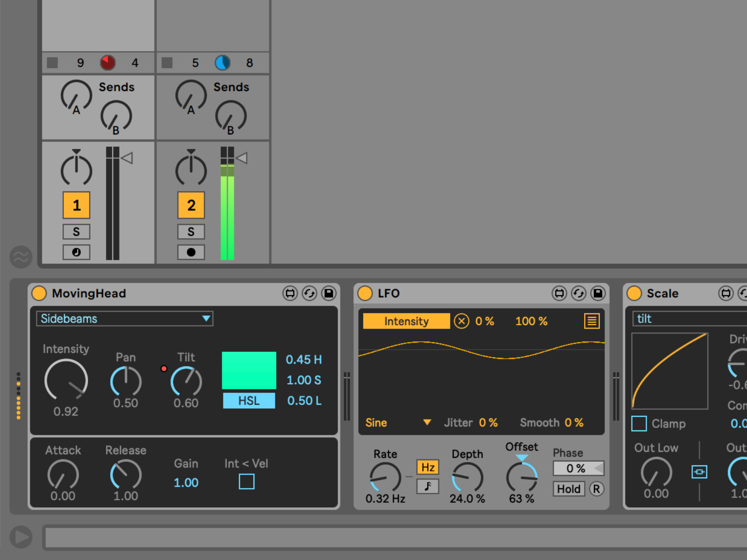Click the MovingHead save preset disk icon

tap(329, 293)
